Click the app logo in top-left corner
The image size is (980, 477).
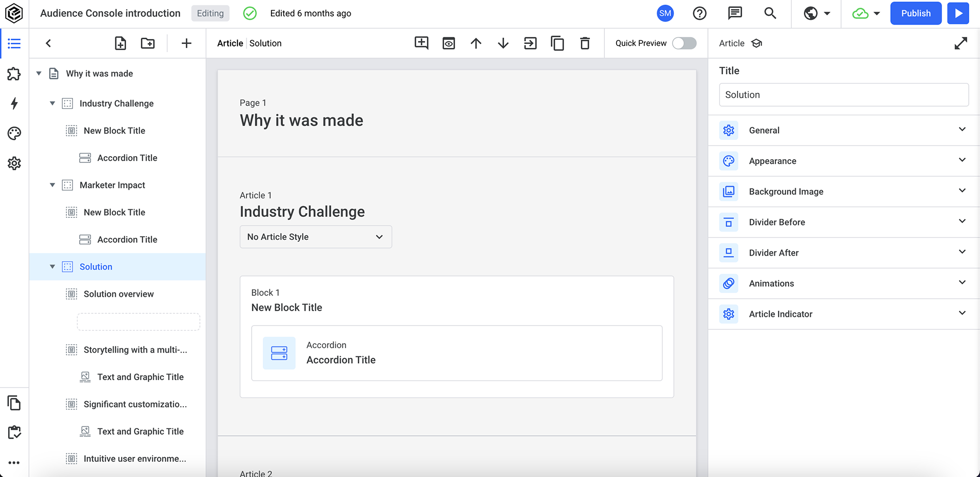pos(14,13)
